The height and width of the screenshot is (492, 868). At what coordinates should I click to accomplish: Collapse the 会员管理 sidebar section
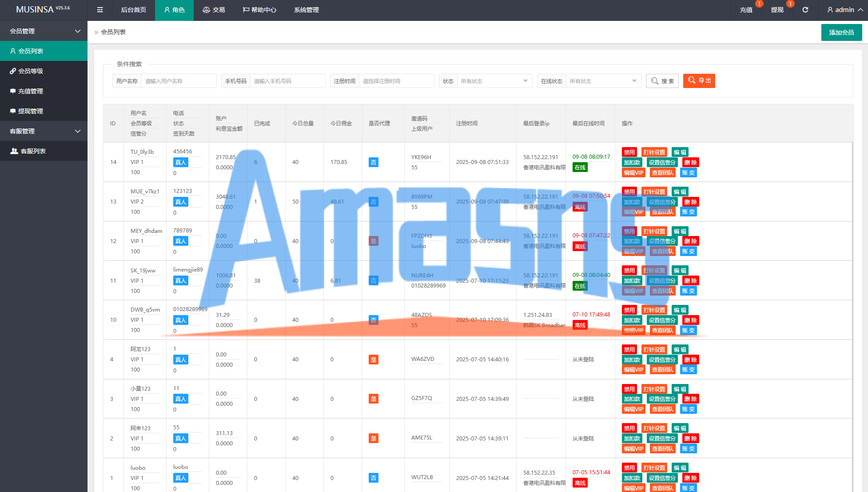(x=44, y=31)
